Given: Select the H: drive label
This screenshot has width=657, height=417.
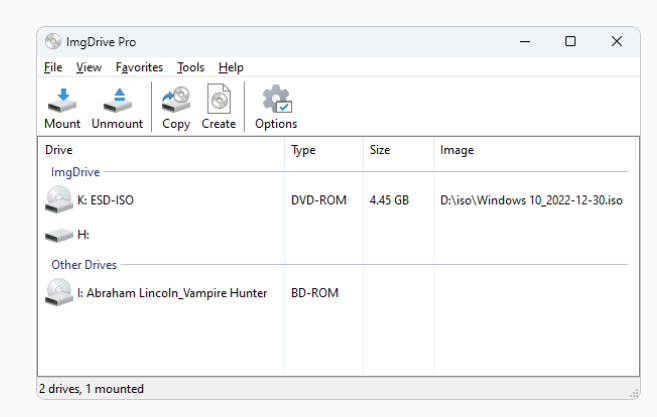Looking at the screenshot, I should click(83, 235).
